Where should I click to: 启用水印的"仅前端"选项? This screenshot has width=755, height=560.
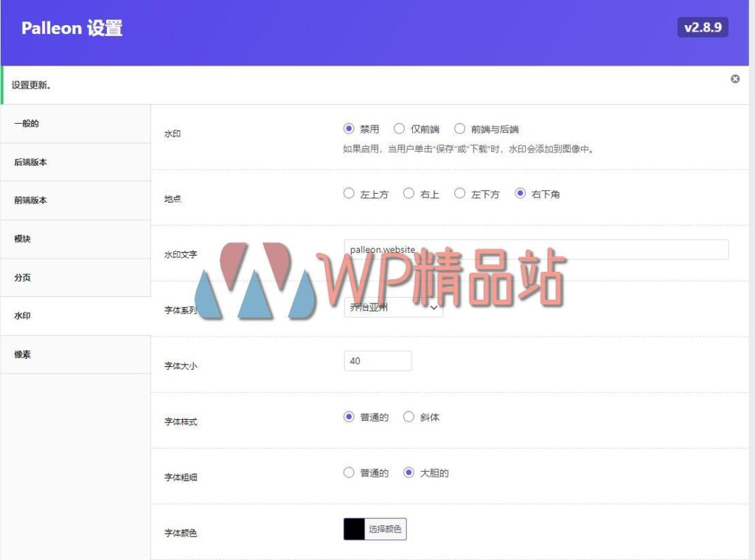(398, 128)
